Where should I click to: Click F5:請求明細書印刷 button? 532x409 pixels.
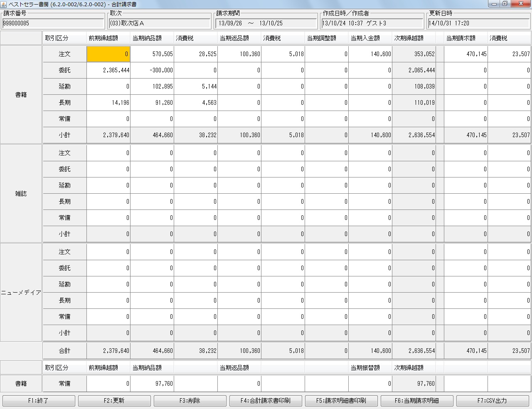[341, 401]
